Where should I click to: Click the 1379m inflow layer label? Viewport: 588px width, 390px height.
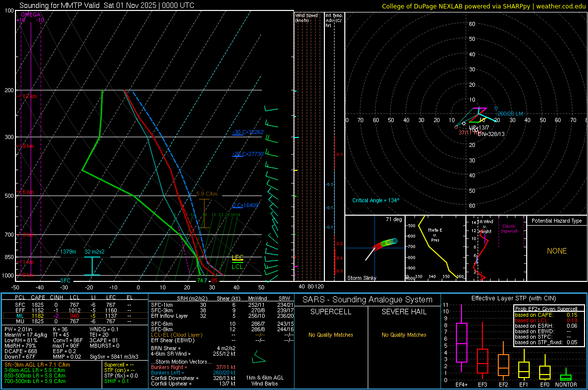tap(68, 252)
